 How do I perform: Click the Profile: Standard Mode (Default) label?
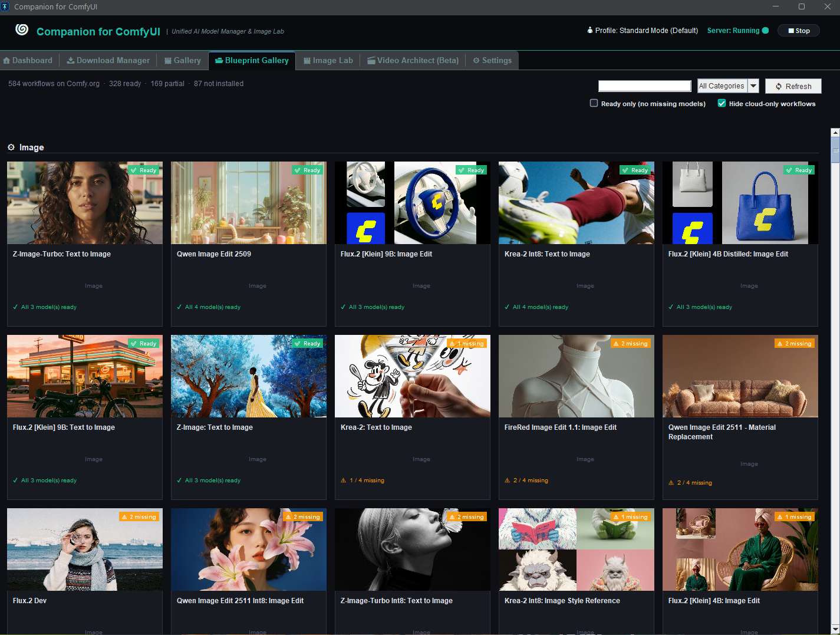(x=647, y=31)
